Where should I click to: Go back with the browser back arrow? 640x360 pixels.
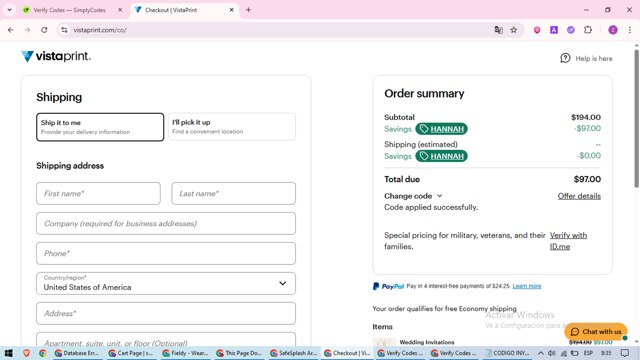tap(11, 30)
